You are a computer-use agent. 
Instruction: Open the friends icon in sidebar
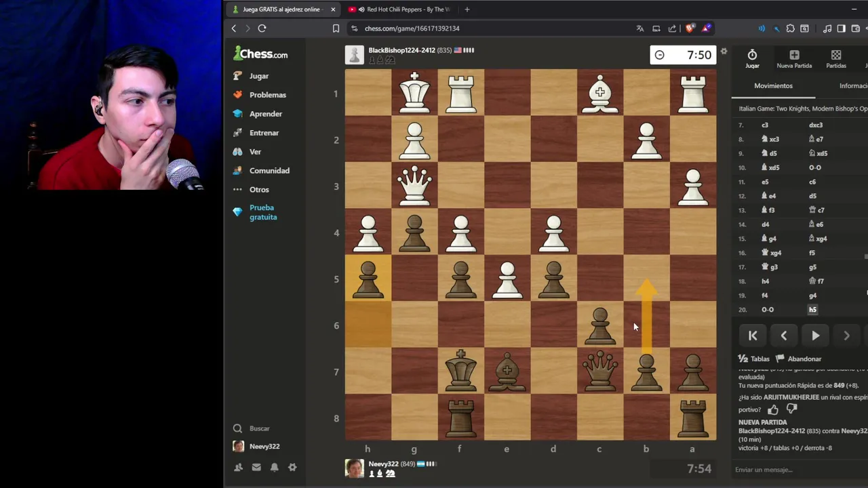tap(238, 467)
